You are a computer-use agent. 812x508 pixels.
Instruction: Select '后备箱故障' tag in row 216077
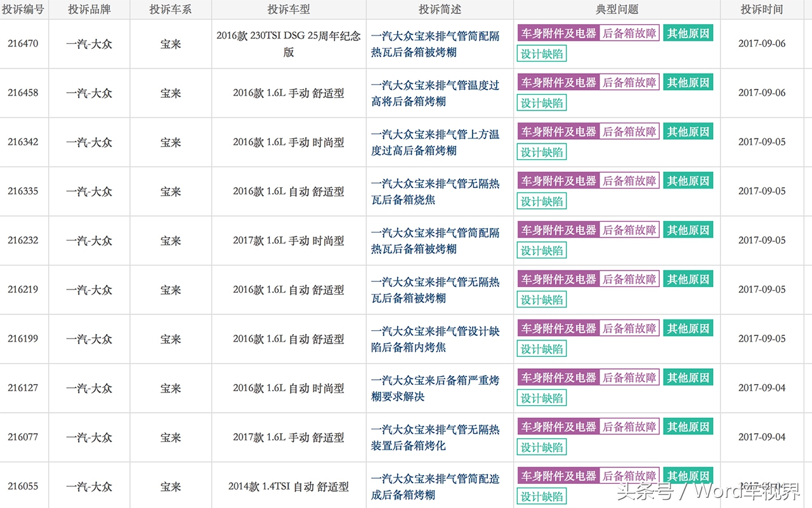click(x=629, y=427)
